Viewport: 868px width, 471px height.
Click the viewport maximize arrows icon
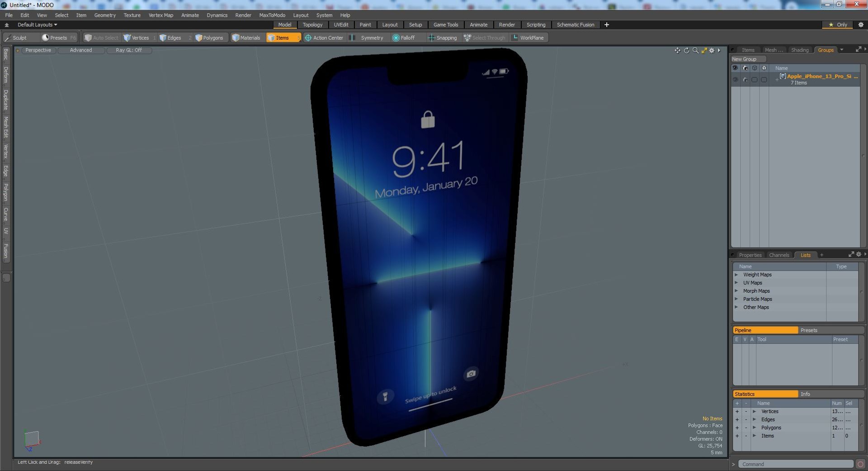point(704,50)
